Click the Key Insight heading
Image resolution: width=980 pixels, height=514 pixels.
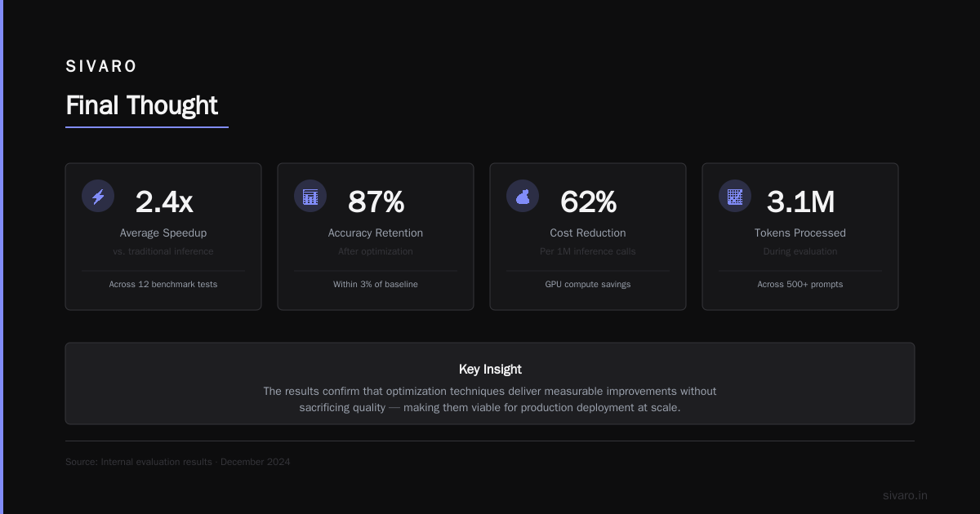490,369
